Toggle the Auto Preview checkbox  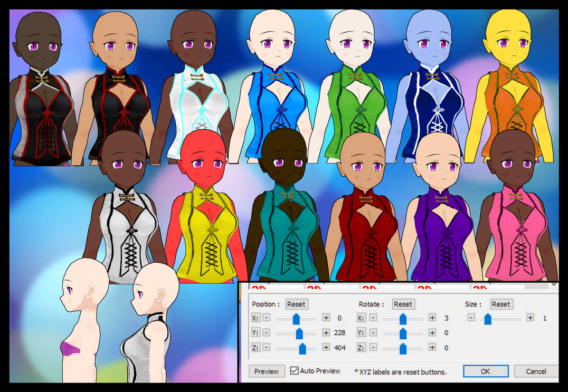(x=295, y=371)
